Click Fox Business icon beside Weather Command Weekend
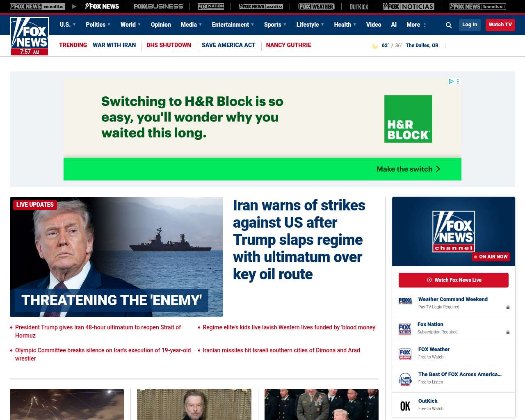This screenshot has height=420, width=525. pyautogui.click(x=405, y=301)
